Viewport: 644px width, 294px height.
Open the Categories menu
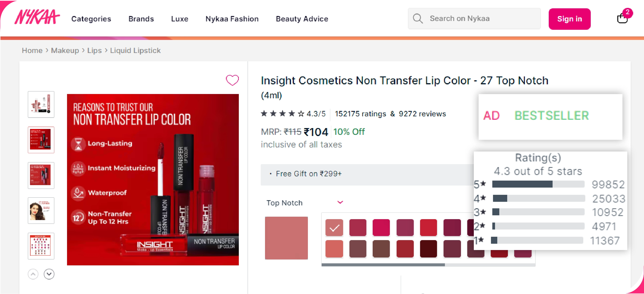click(91, 19)
